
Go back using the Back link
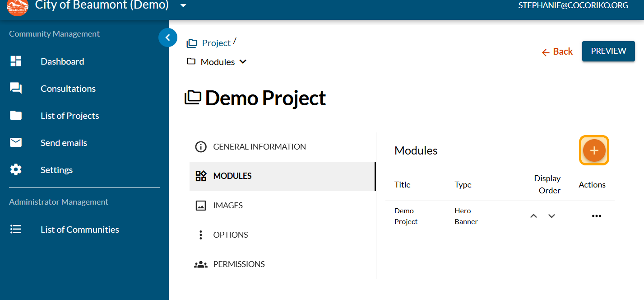click(x=557, y=52)
